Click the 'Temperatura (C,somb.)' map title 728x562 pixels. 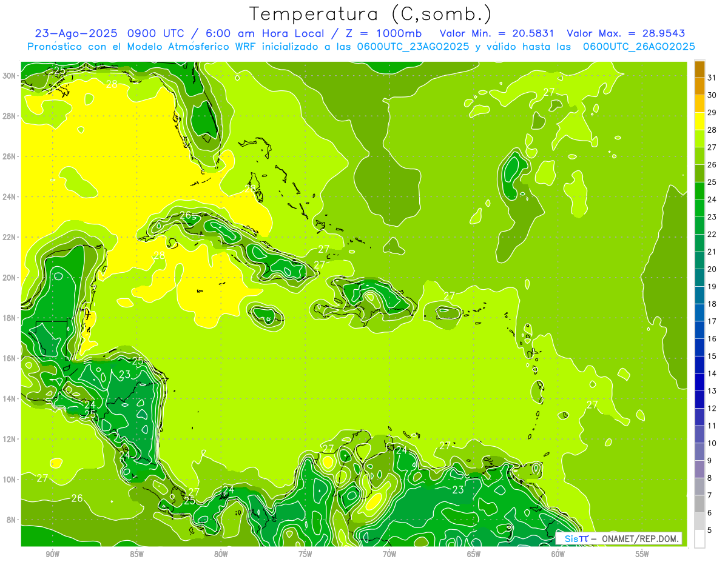[x=371, y=14]
